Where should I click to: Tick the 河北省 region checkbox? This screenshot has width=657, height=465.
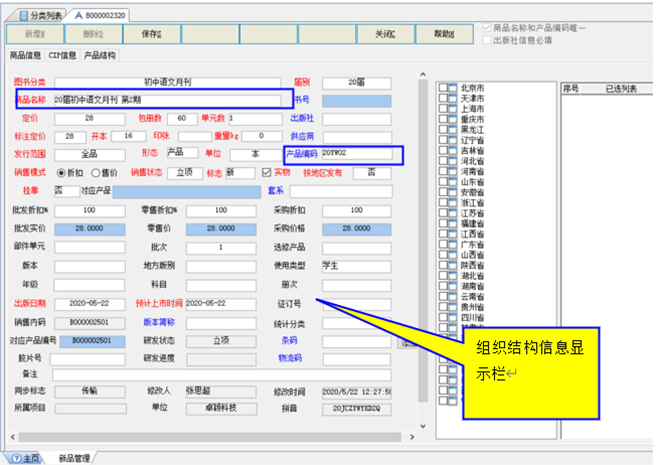[444, 160]
